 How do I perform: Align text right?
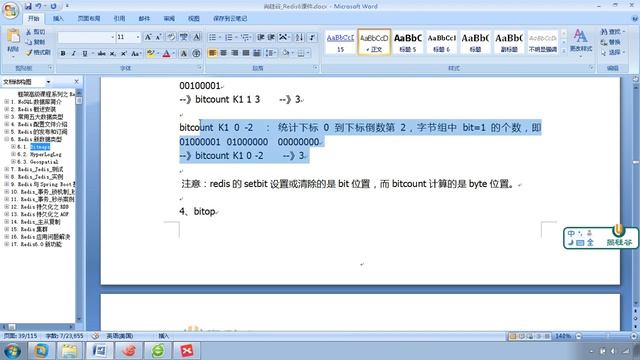(234, 53)
